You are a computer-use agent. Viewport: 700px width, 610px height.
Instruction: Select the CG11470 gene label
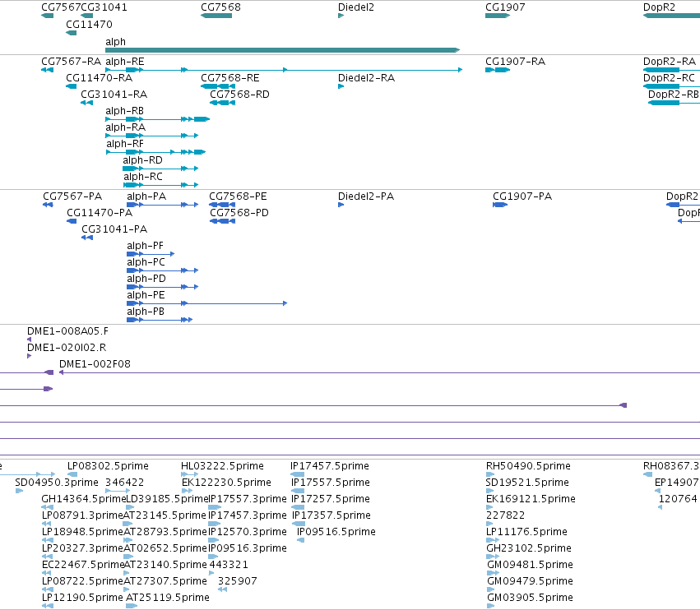click(89, 24)
